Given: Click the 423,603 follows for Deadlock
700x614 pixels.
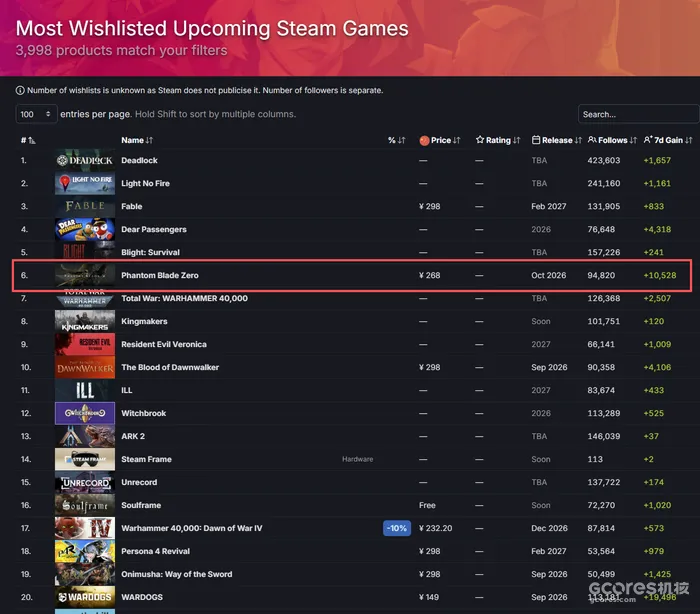Looking at the screenshot, I should (x=604, y=160).
